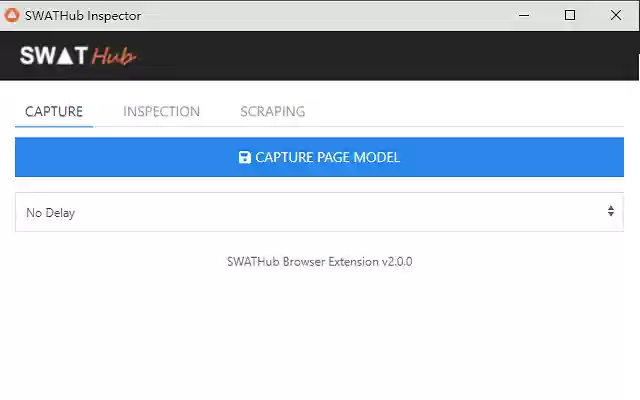The image size is (640, 400).
Task: Maximize the SWATHub Inspector window
Action: (x=570, y=15)
